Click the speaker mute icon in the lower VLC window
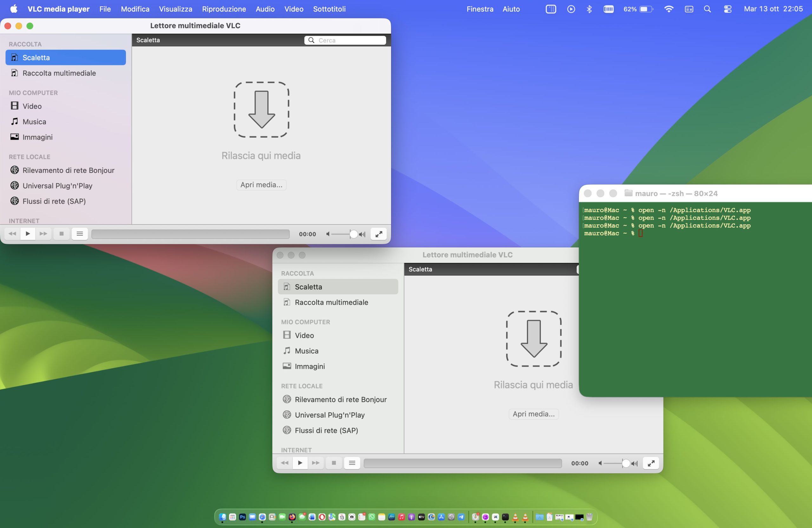This screenshot has height=528, width=812. coord(600,463)
